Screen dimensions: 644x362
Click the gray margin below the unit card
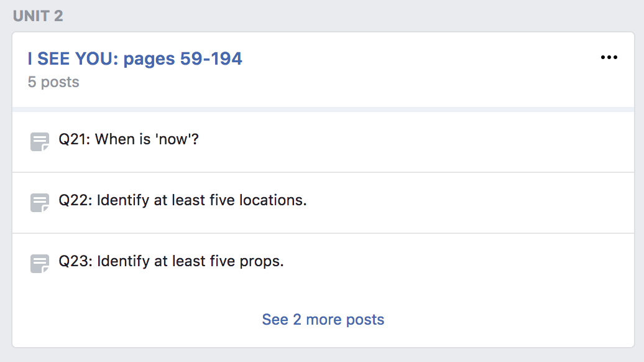point(323,355)
